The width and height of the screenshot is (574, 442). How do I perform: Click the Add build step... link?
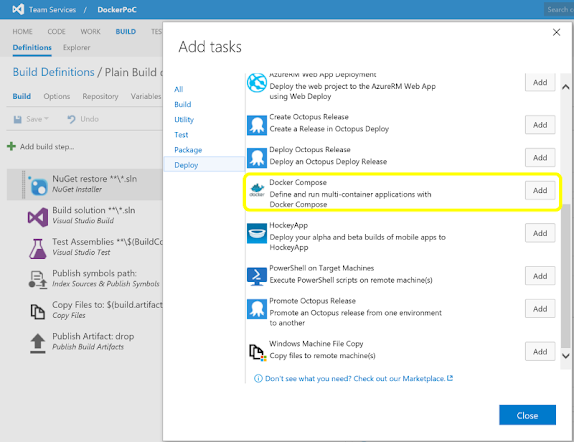[x=47, y=147]
